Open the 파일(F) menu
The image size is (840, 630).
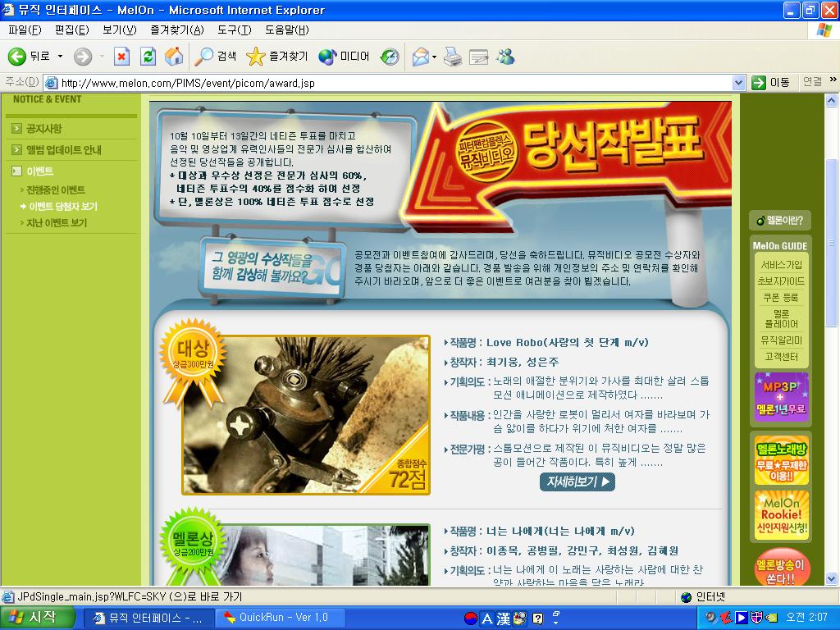[x=25, y=30]
